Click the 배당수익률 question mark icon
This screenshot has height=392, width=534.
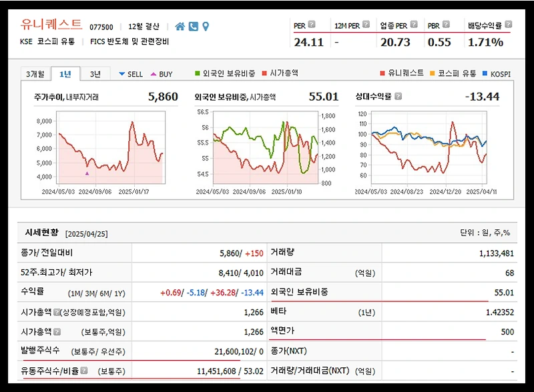[507, 24]
